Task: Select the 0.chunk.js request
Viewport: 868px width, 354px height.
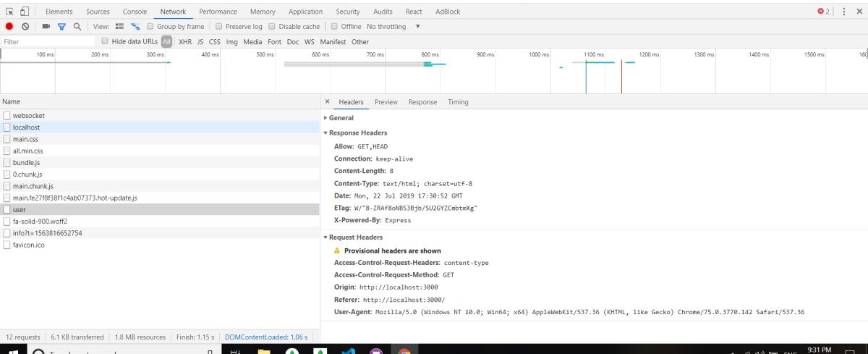Action: [159, 174]
